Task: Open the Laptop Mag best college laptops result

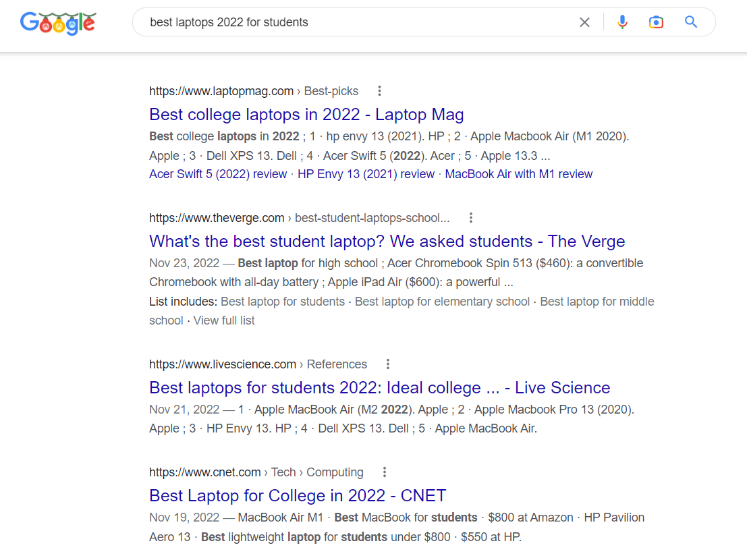Action: tap(306, 115)
